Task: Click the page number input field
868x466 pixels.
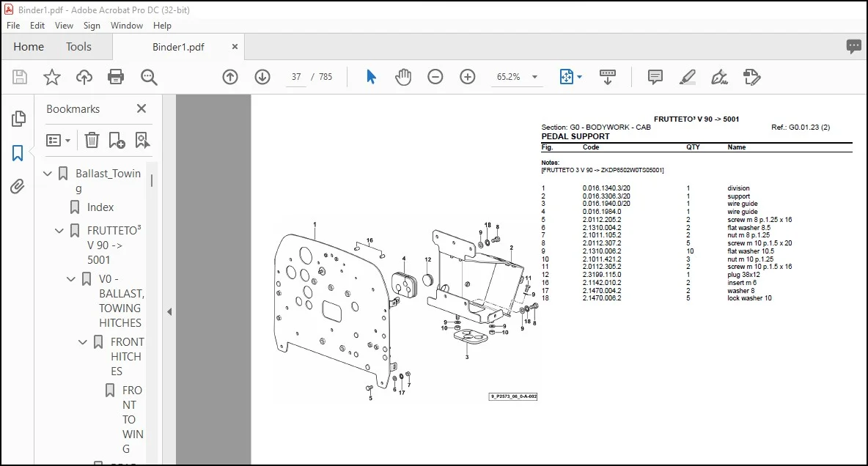Action: point(296,77)
